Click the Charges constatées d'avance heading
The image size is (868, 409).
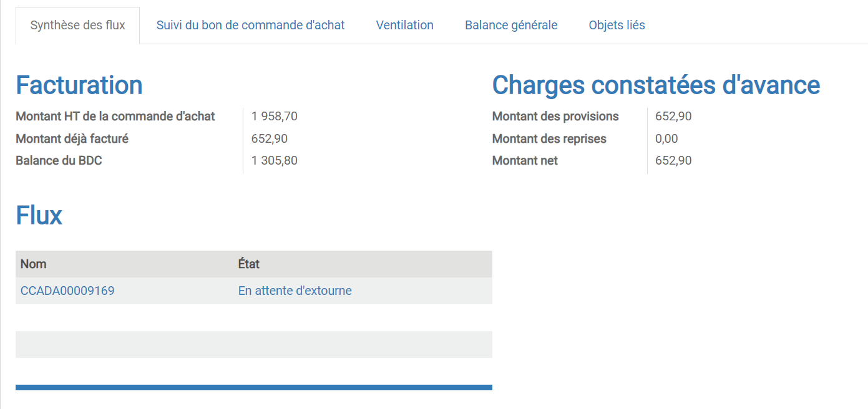tap(656, 85)
